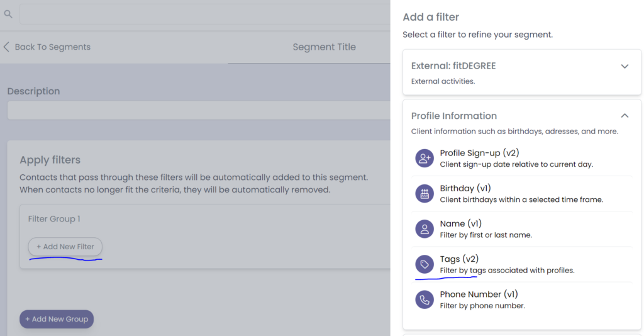Collapse the Profile Information section
This screenshot has width=644, height=336.
point(625,116)
